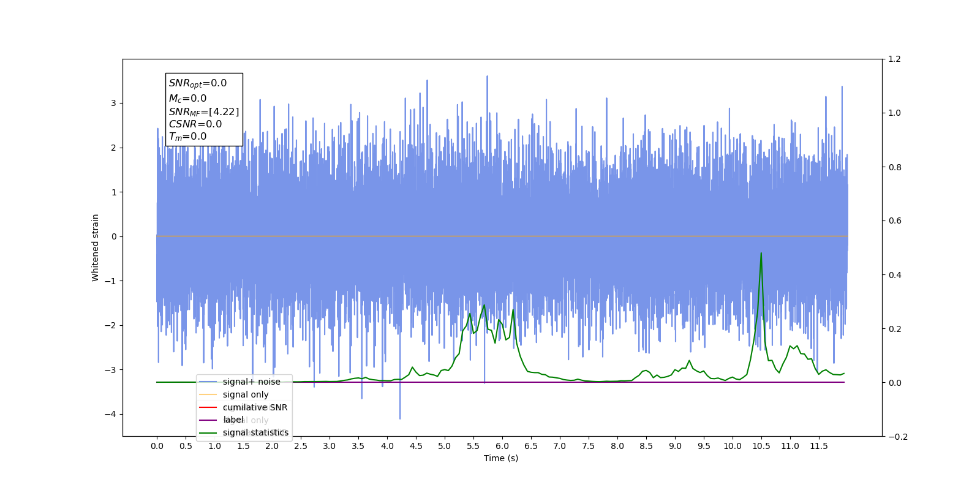Image resolution: width=980 pixels, height=490 pixels.
Task: Click the left y-axis tick label 3
Action: click(x=113, y=103)
